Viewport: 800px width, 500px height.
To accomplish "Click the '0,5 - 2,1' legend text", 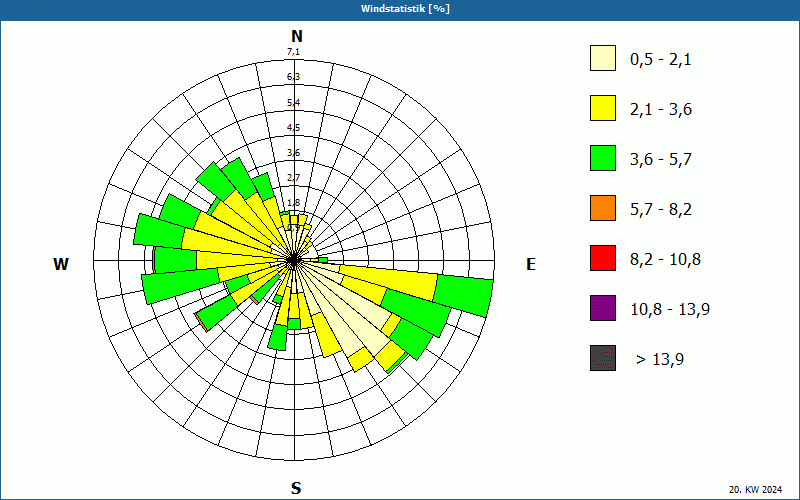I will [x=661, y=60].
